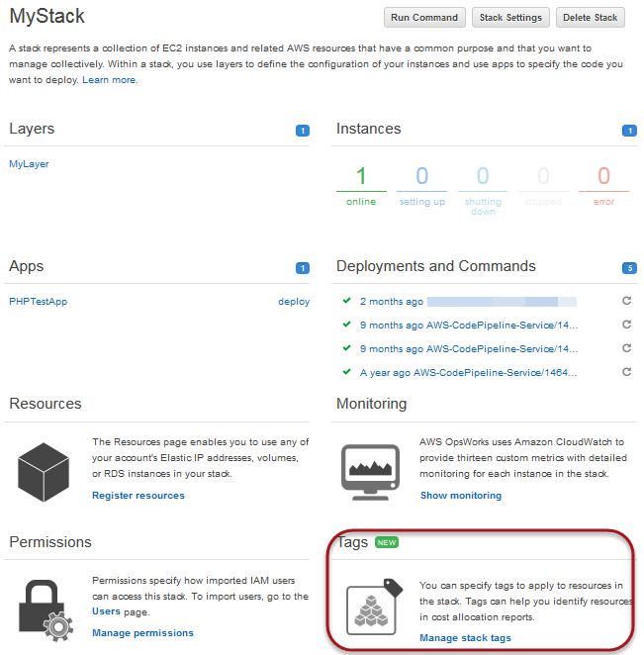
Task: Click deploy next to PHPTestApp
Action: tap(294, 302)
